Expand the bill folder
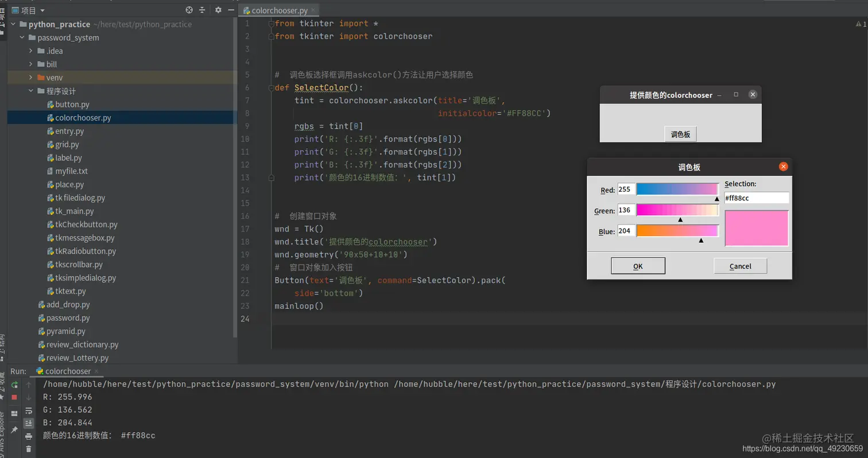Screen dimensions: 868x458 pyautogui.click(x=32, y=64)
